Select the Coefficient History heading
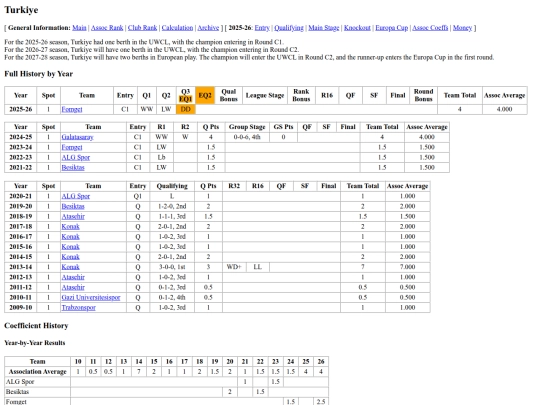Viewport: 540px width, 405px height. tap(36, 326)
